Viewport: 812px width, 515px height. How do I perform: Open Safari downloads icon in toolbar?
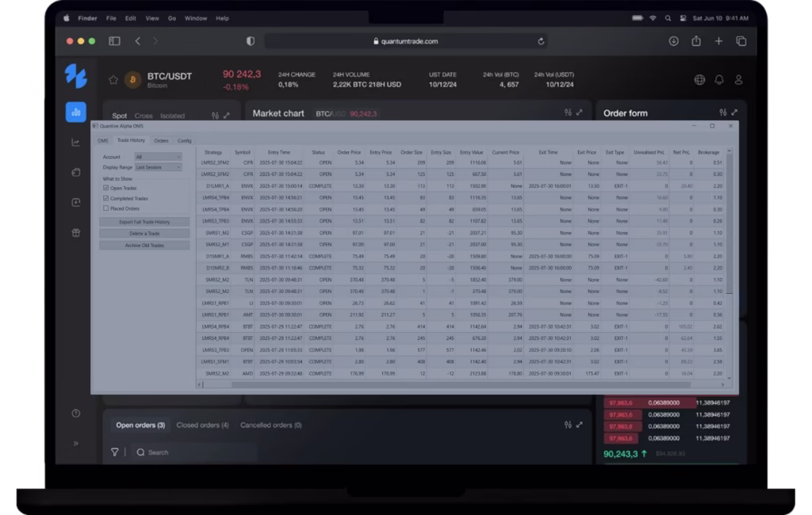(673, 41)
